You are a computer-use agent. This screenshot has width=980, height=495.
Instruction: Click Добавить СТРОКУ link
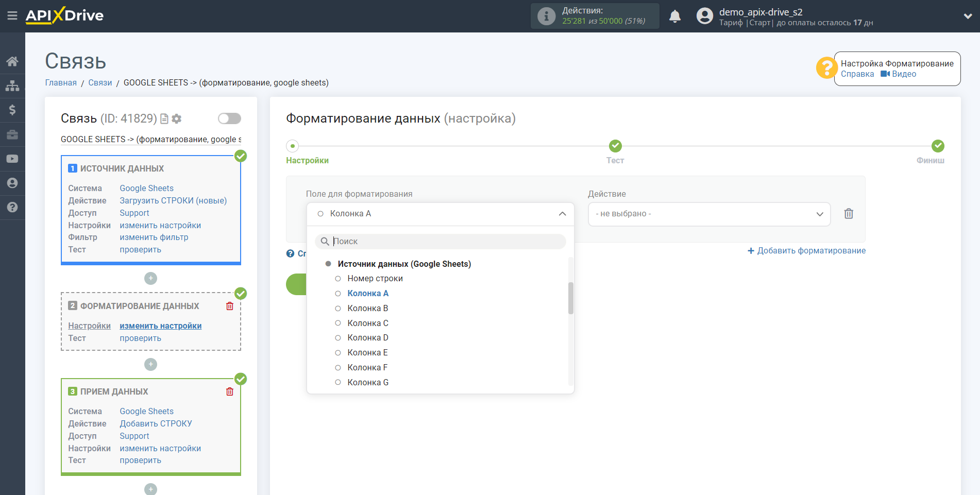(x=156, y=424)
